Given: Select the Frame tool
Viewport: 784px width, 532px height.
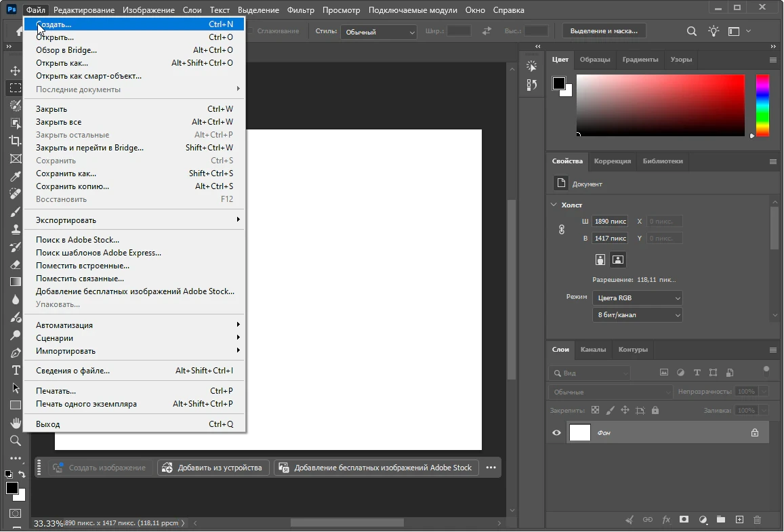Looking at the screenshot, I should tap(16, 159).
